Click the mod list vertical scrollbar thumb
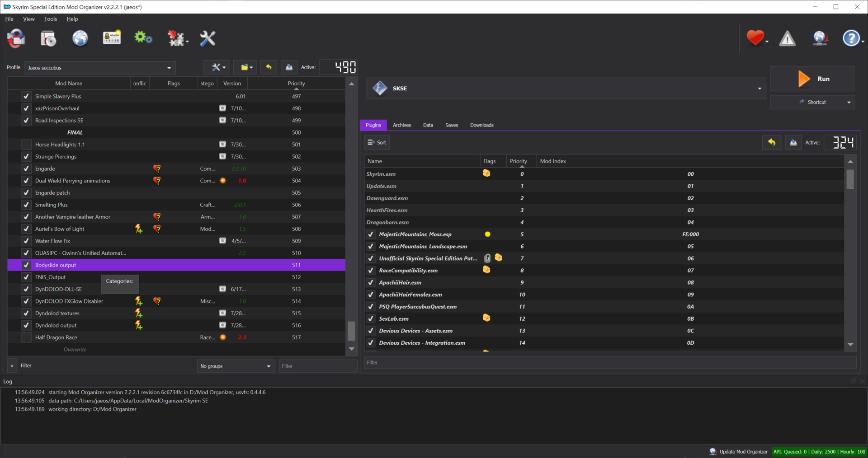This screenshot has height=458, width=868. 351,331
